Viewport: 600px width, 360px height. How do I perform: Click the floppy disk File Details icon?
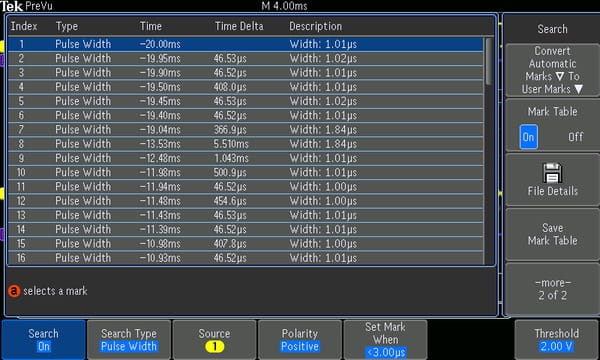(x=552, y=173)
